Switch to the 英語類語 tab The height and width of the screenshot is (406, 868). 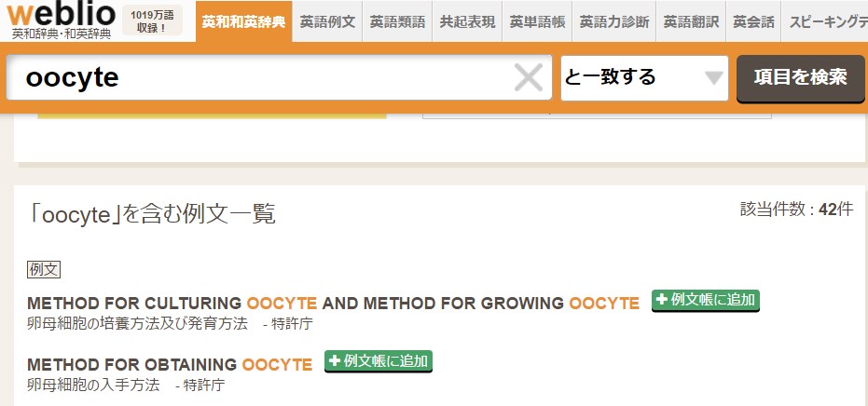click(397, 21)
